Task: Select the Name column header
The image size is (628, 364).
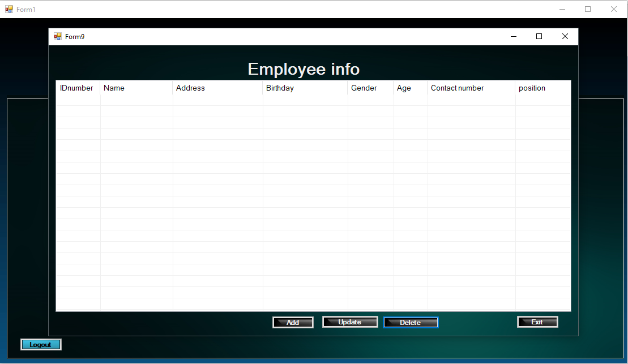Action: [136, 88]
